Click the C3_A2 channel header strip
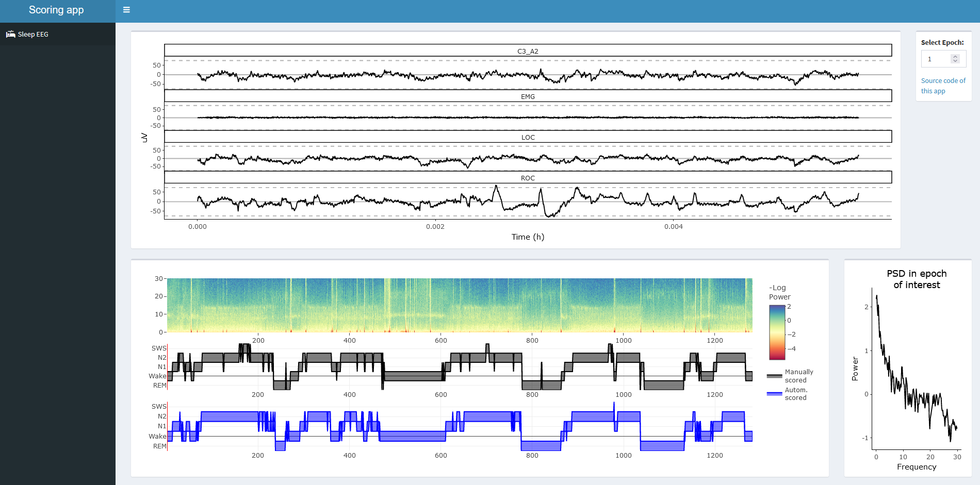The image size is (980, 485). [528, 51]
